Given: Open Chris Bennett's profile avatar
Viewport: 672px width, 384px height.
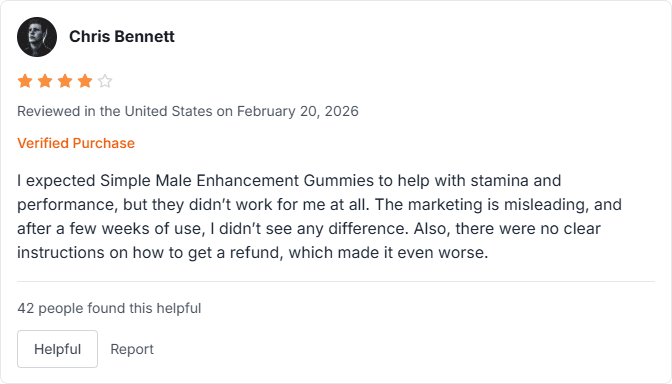Looking at the screenshot, I should click(x=37, y=37).
